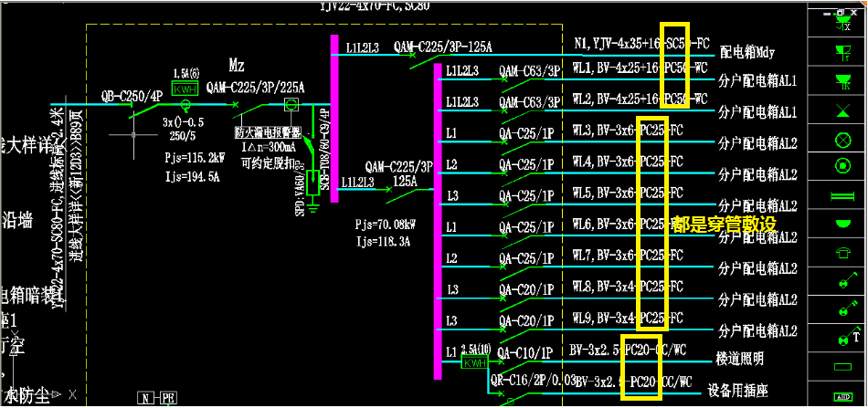This screenshot has height=408, width=868.
Task: Pick the bowtie-shaped symbol in the palette
Action: (842, 110)
